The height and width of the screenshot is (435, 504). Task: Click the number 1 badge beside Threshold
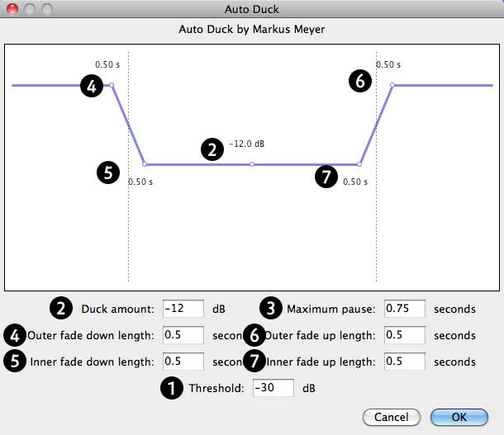tap(170, 389)
